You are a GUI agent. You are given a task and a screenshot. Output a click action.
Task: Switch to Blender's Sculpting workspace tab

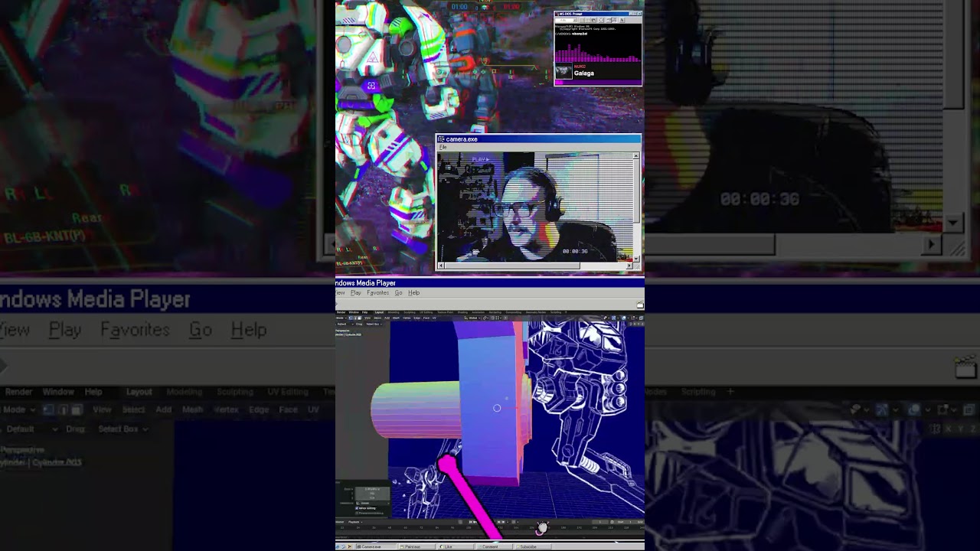point(410,312)
